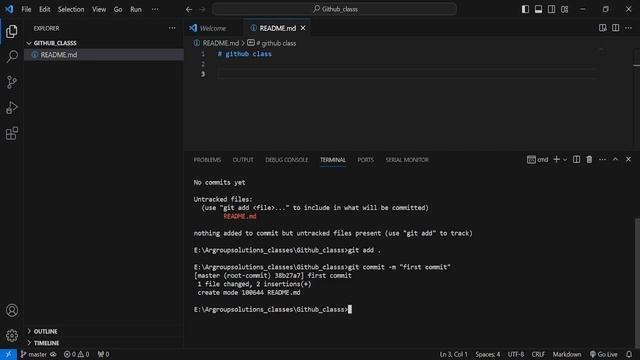
Task: Click forwarded ports status indicator
Action: (103, 354)
